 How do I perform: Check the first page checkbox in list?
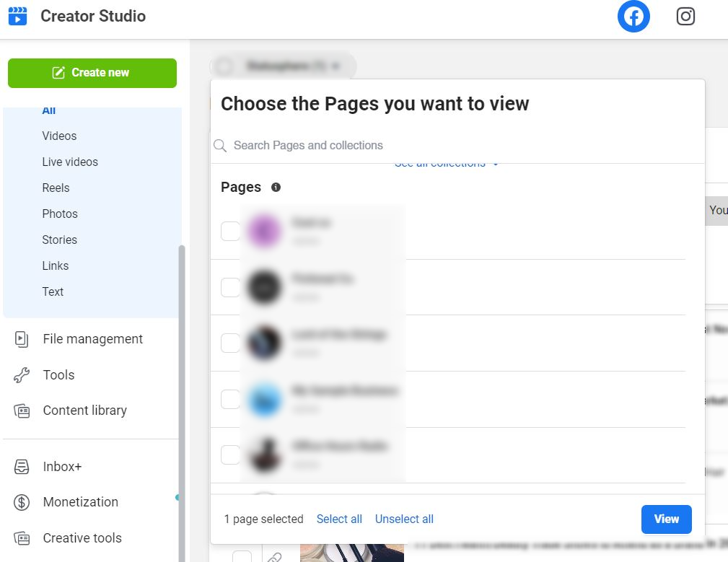pyautogui.click(x=230, y=231)
